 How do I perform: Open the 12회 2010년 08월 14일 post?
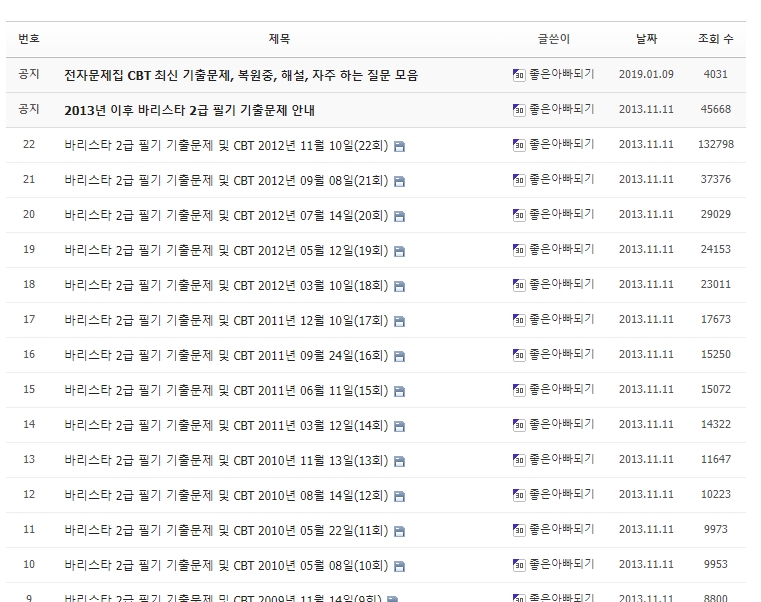226,495
